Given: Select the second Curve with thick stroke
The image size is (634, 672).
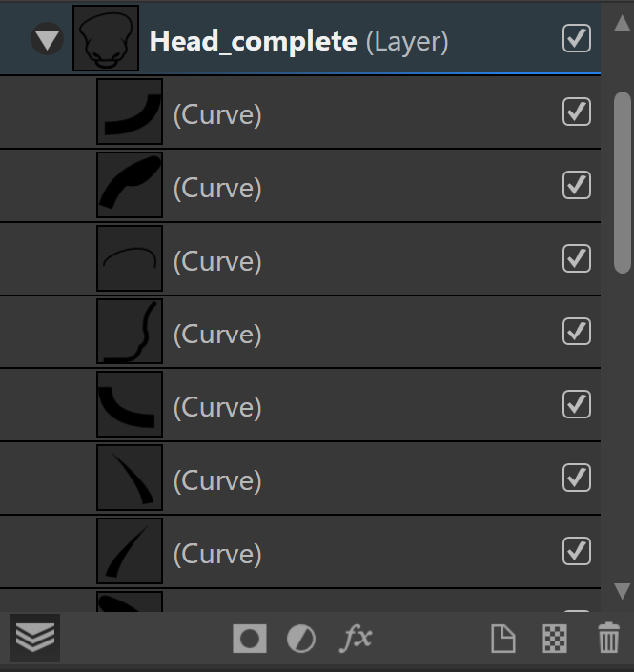Looking at the screenshot, I should pyautogui.click(x=300, y=185).
